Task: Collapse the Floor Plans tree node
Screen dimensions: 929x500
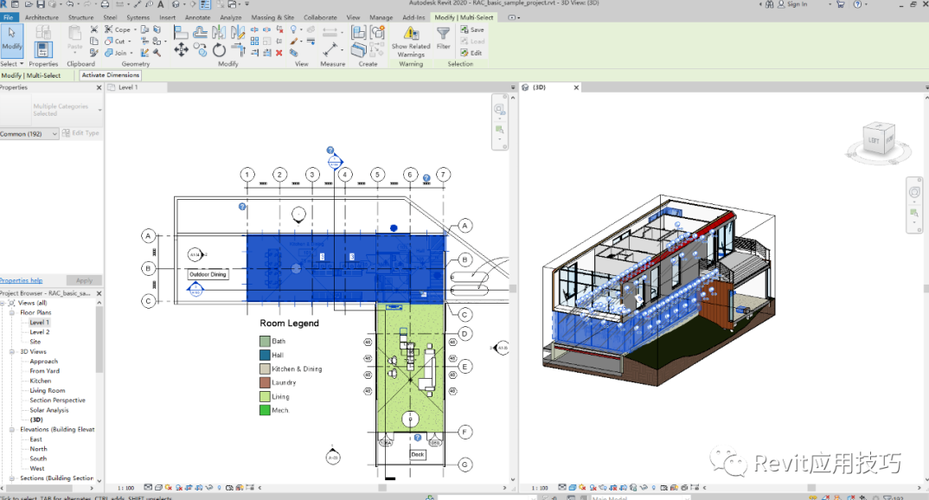Action: point(13,313)
